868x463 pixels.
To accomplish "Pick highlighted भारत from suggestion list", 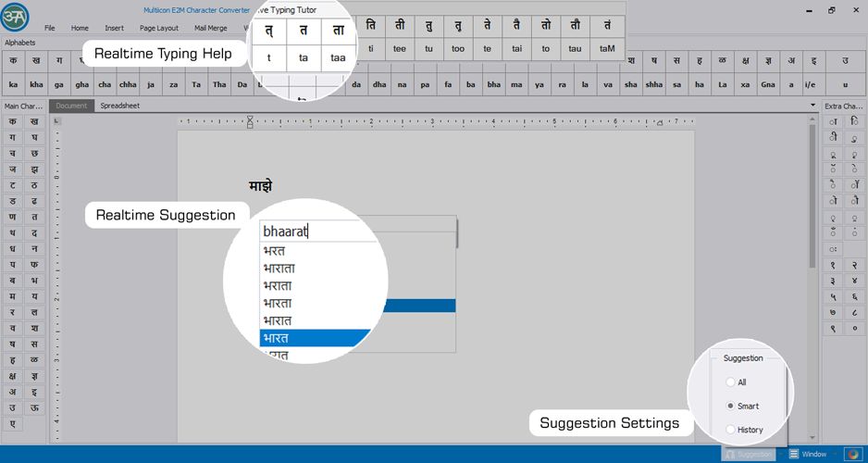I will click(315, 337).
